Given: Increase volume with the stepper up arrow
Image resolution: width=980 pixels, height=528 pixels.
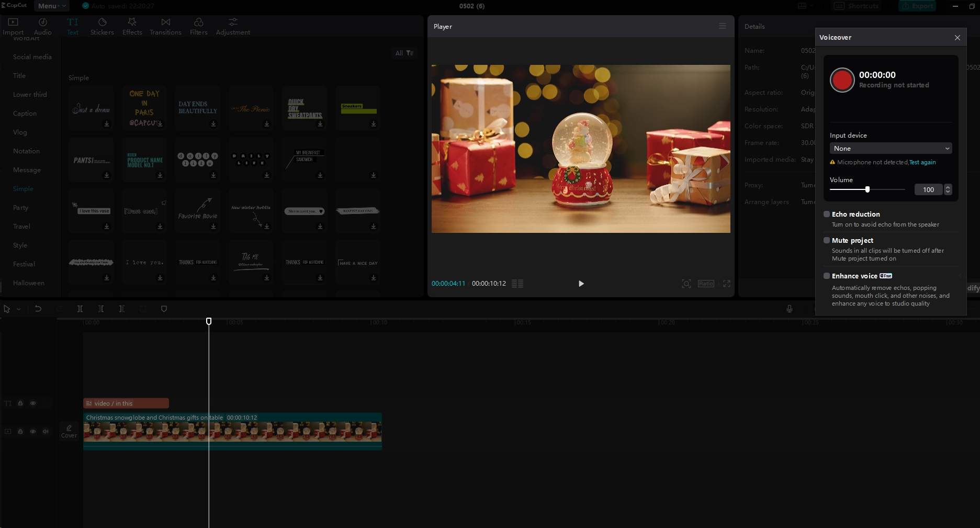Looking at the screenshot, I should point(948,187).
